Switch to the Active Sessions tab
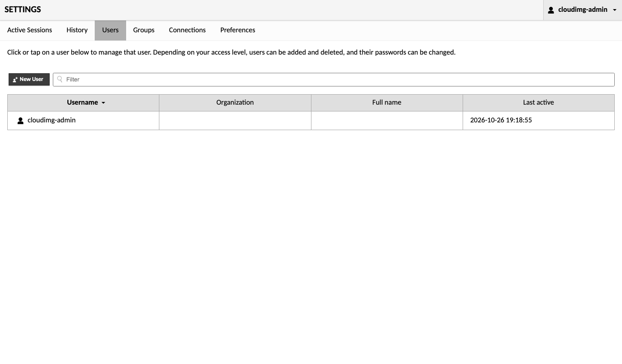622x364 pixels. click(30, 30)
